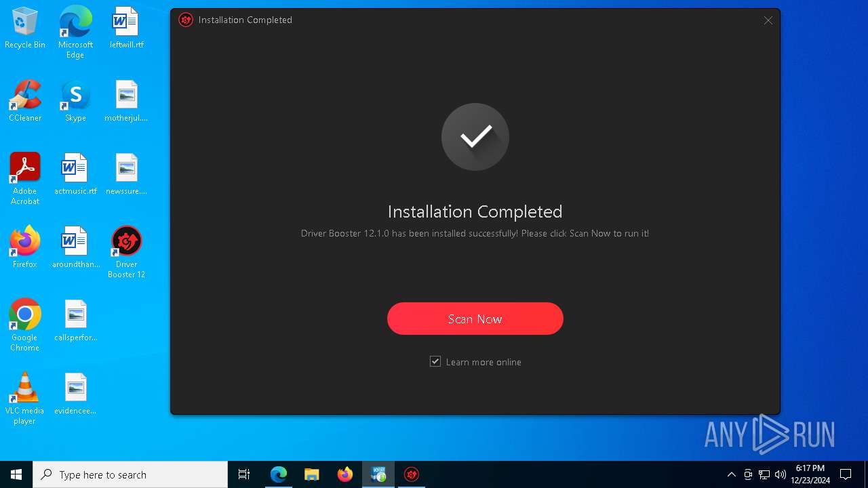Click the red Scan Now button
Viewport: 868px width, 488px height.
click(475, 319)
